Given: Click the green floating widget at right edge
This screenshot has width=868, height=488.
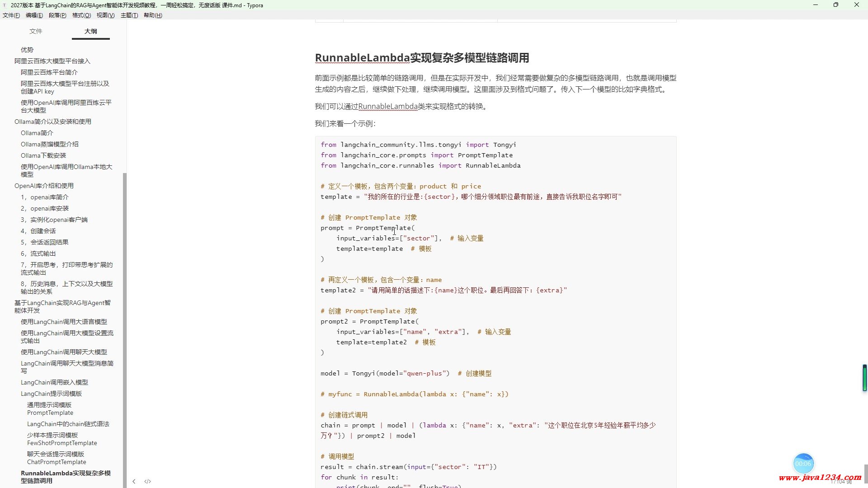Looking at the screenshot, I should point(864,378).
